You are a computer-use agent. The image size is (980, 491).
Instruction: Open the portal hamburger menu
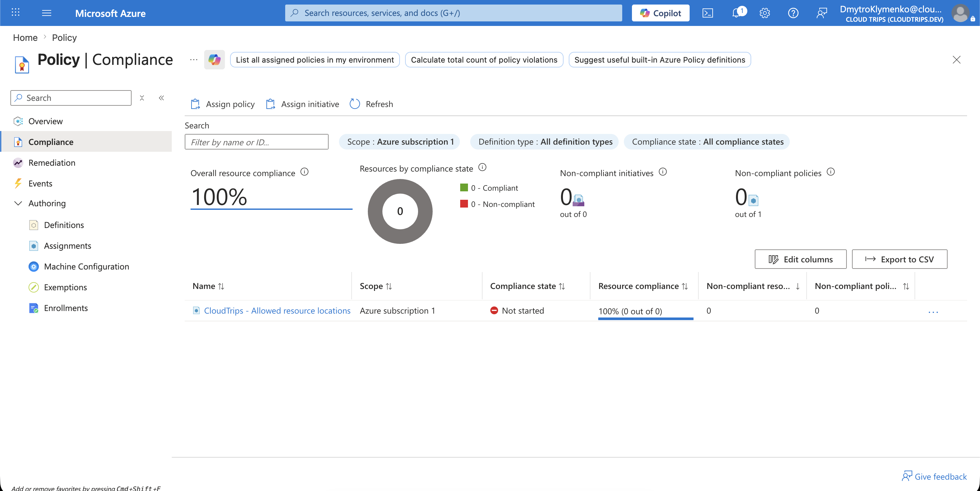(46, 13)
